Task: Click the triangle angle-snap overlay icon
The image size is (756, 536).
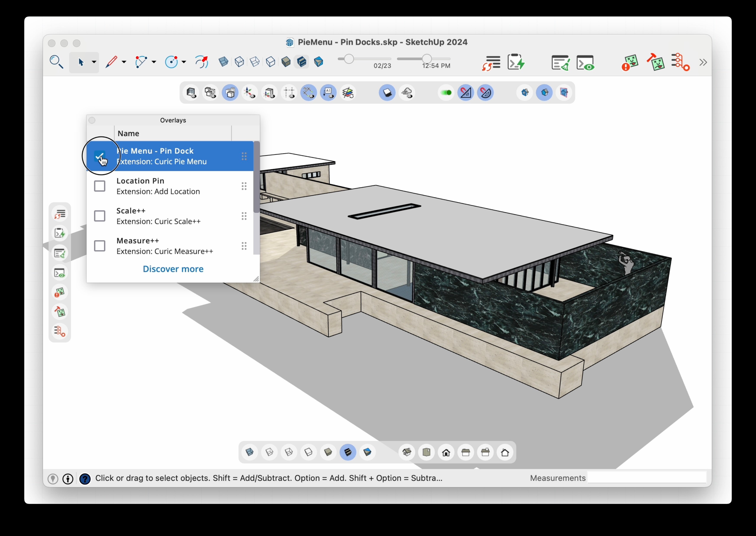Action: pos(465,93)
